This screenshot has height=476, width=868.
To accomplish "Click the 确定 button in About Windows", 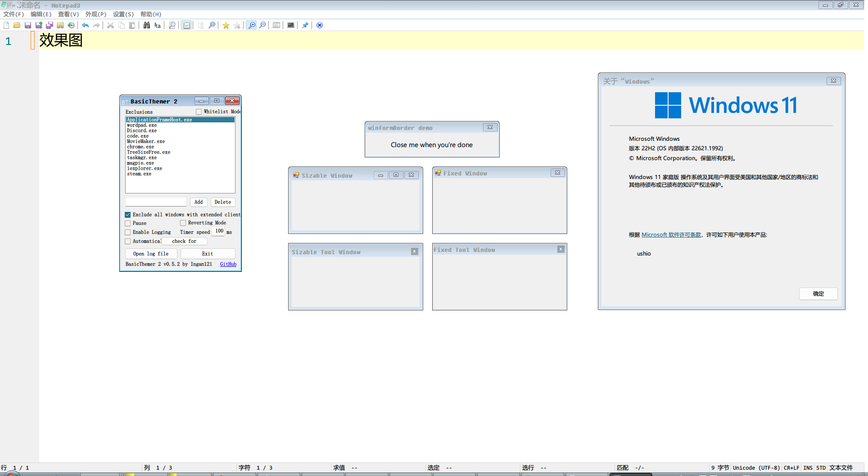I will point(818,294).
